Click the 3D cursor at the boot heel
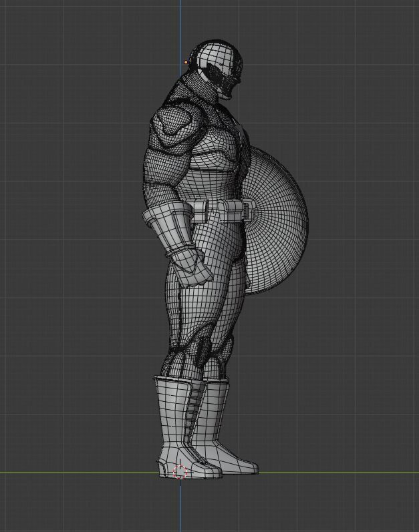The image size is (419, 532). [x=180, y=472]
